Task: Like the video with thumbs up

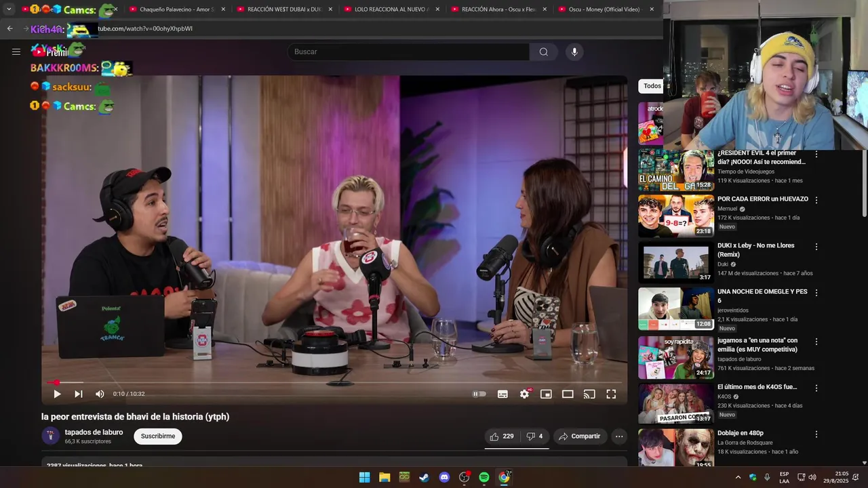Action: pyautogui.click(x=502, y=436)
